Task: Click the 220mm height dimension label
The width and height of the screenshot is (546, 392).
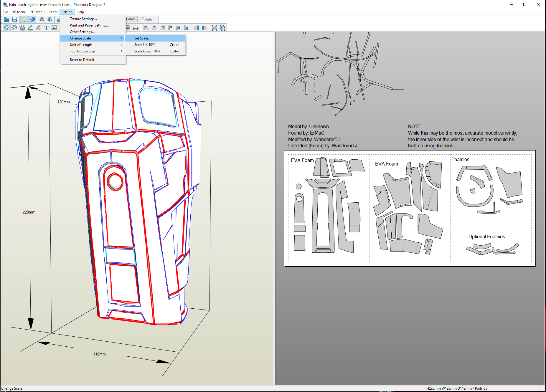Action: click(29, 212)
